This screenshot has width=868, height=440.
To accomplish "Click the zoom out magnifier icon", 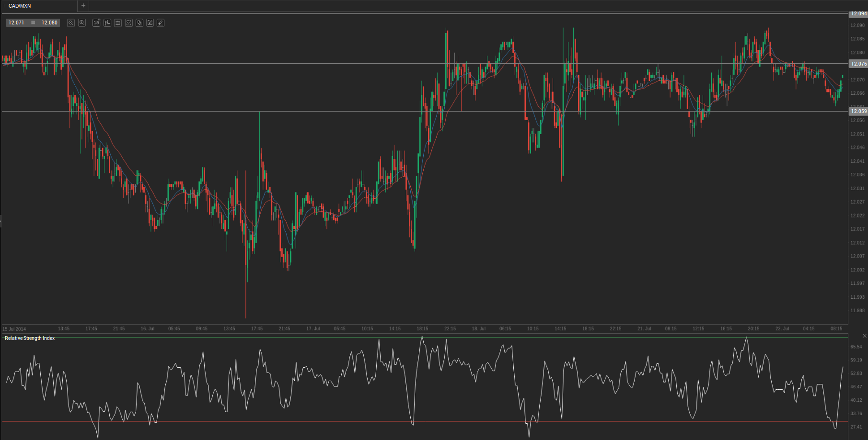I will point(71,23).
